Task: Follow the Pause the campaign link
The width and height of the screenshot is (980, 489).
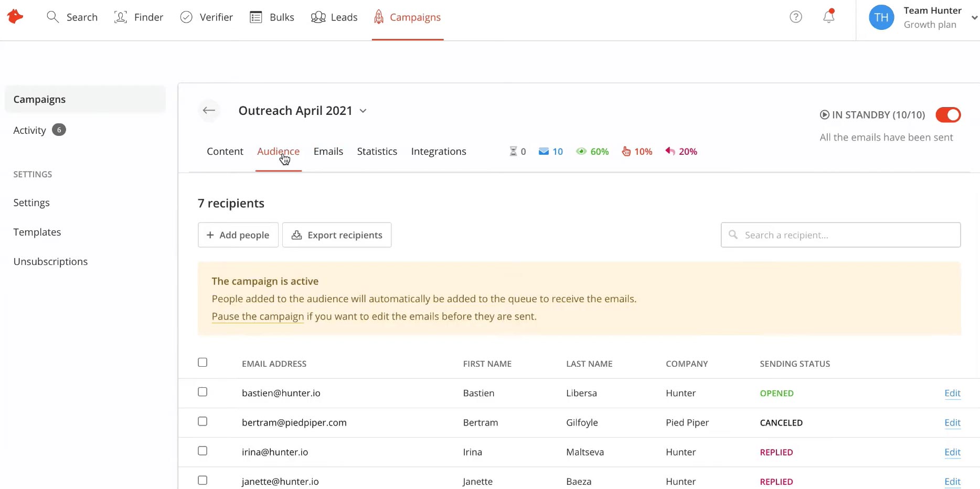Action: (x=258, y=316)
